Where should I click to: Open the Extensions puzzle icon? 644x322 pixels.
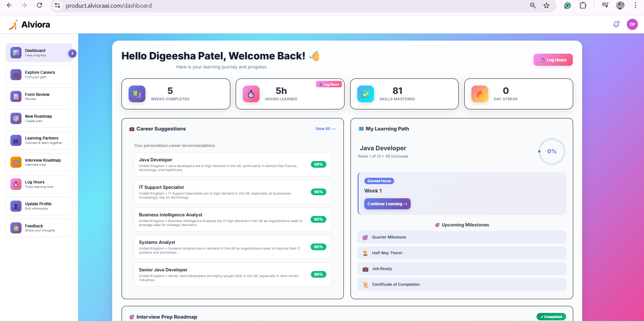tap(583, 5)
